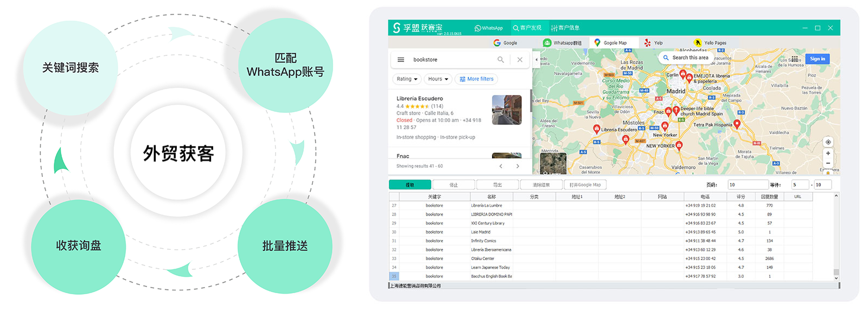Open the Google Maps hamburger menu
Image resolution: width=868 pixels, height=310 pixels.
pyautogui.click(x=401, y=60)
